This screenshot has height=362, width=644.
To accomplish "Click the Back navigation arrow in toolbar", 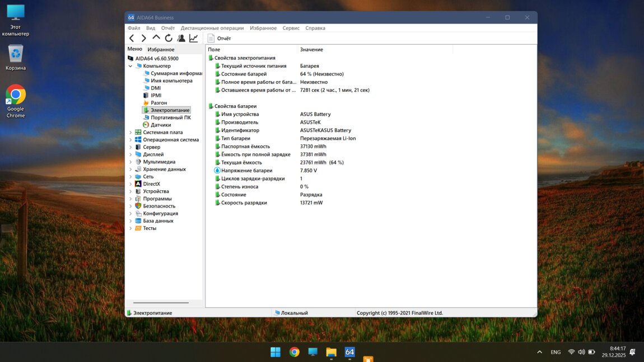I will click(x=132, y=38).
